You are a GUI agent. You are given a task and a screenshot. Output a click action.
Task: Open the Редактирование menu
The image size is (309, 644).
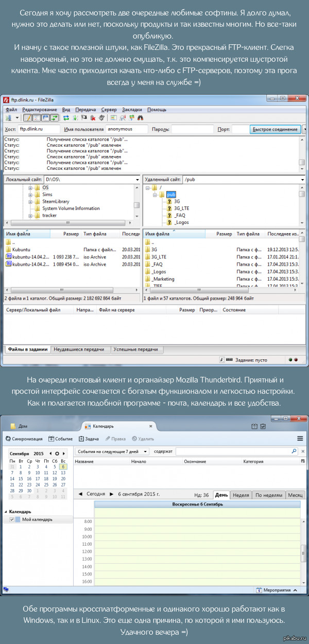click(40, 110)
